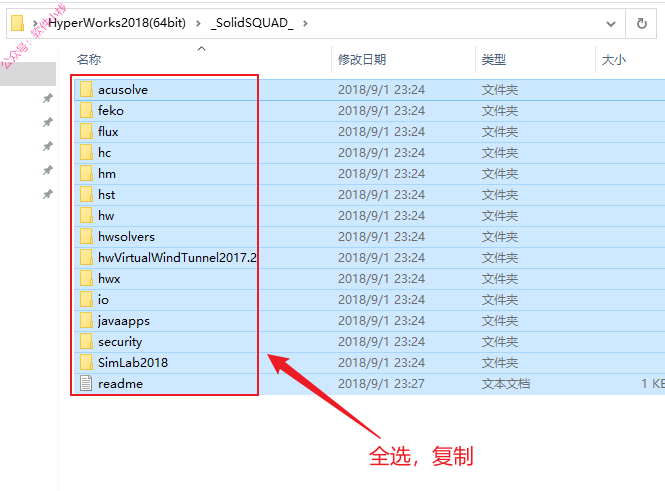Click the date cell of acusolve row
Screen dimensions: 665x491
381,89
